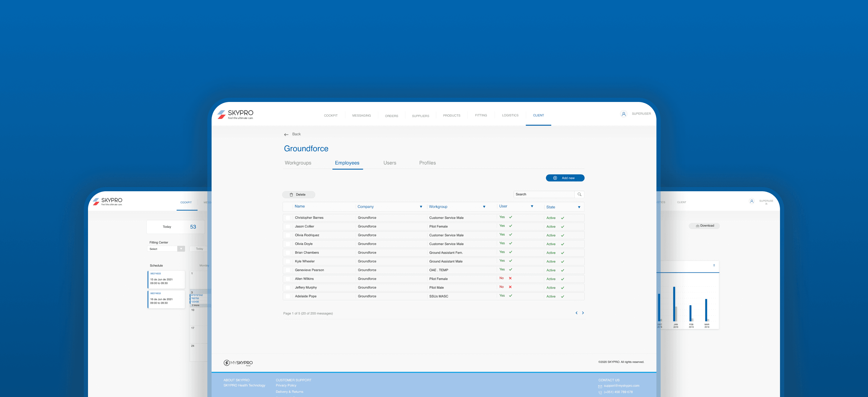Open the Privacy Policy link
This screenshot has height=397, width=868.
click(286, 386)
